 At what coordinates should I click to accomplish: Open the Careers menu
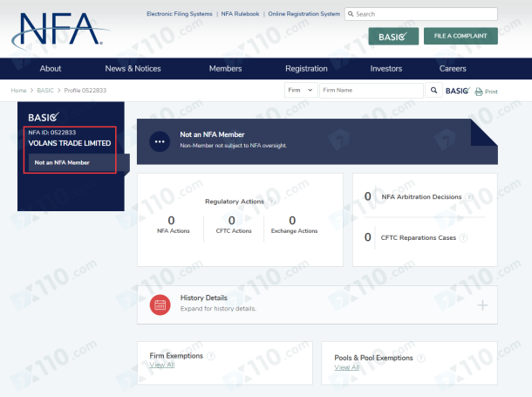[453, 69]
